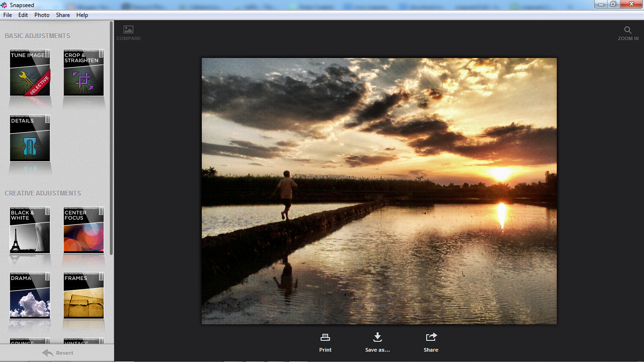Select the Center Focus filter tile
Image resolution: width=644 pixels, height=362 pixels.
point(83,230)
